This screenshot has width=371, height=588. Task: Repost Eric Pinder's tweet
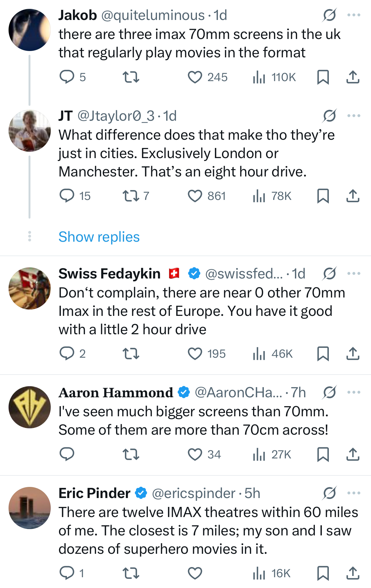click(131, 573)
